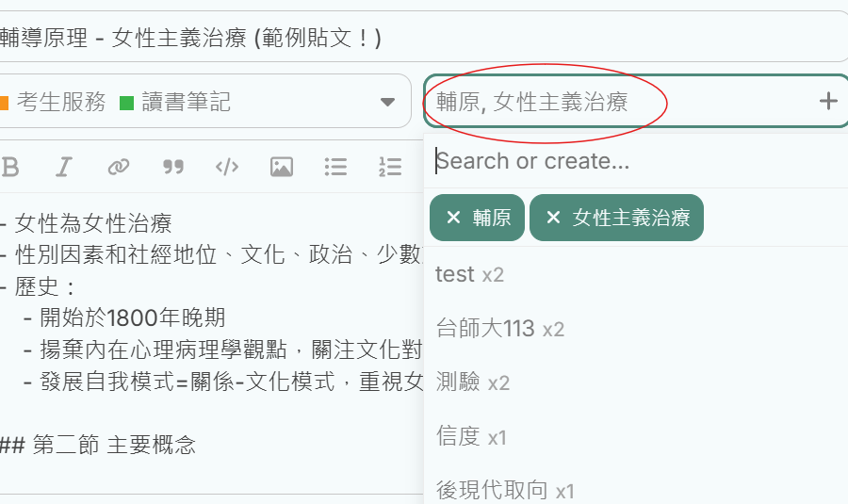Create a bulleted list
Screen dimensions: 848x504
point(335,167)
